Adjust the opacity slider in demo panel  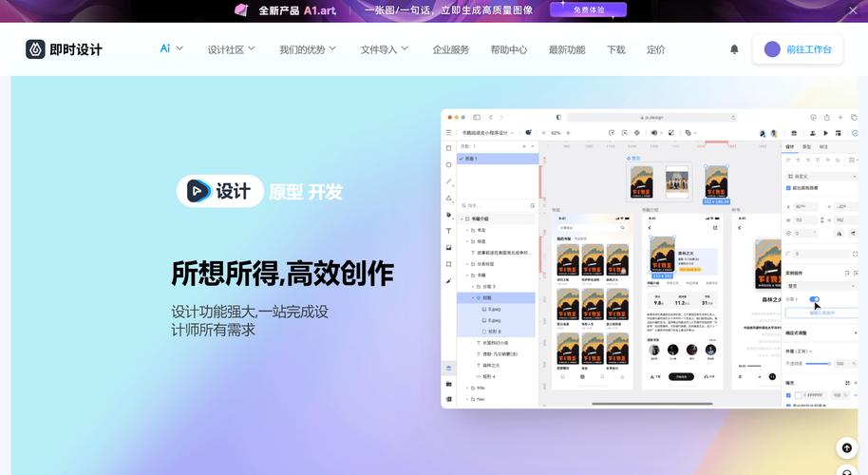click(x=819, y=363)
